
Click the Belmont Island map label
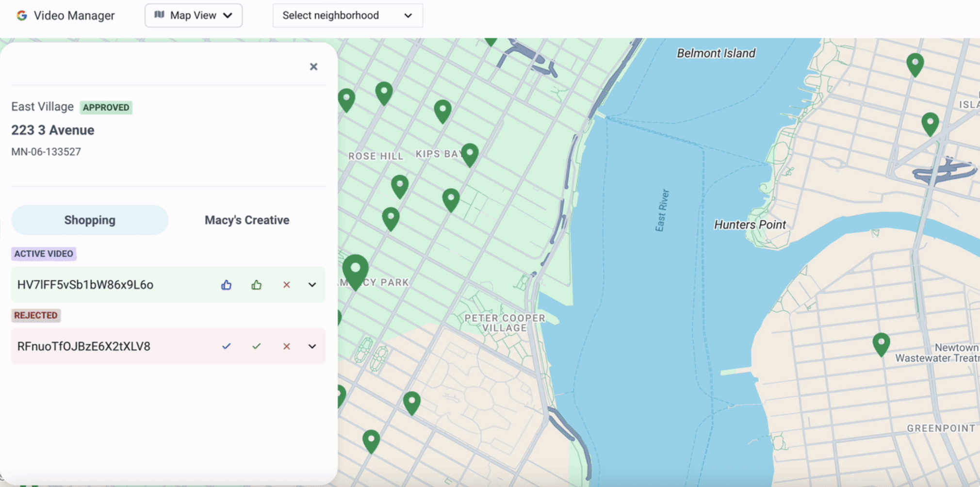click(x=716, y=53)
